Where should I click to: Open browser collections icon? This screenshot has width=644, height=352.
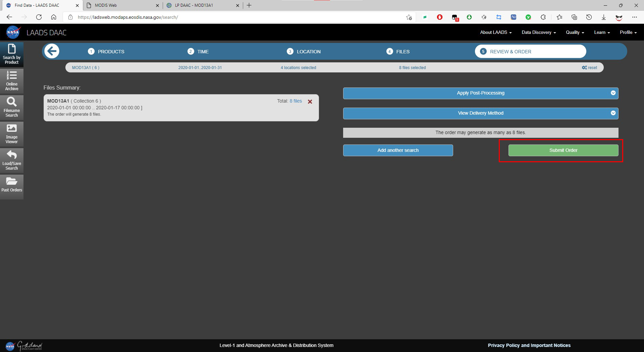click(574, 17)
